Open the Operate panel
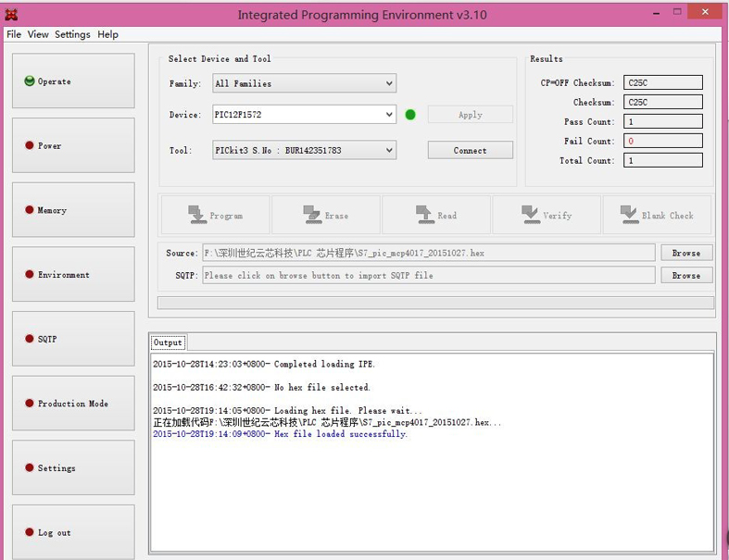The image size is (729, 560). (x=73, y=81)
